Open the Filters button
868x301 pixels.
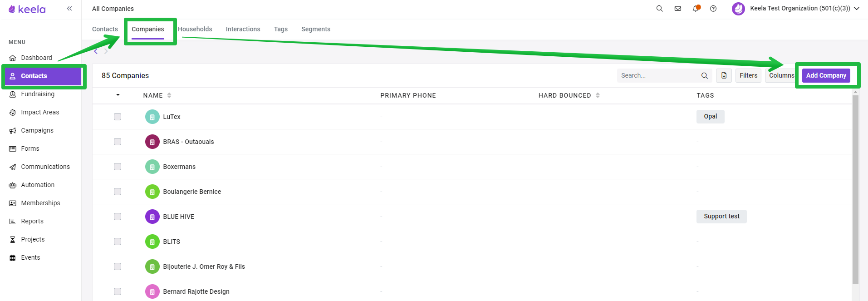(x=748, y=76)
